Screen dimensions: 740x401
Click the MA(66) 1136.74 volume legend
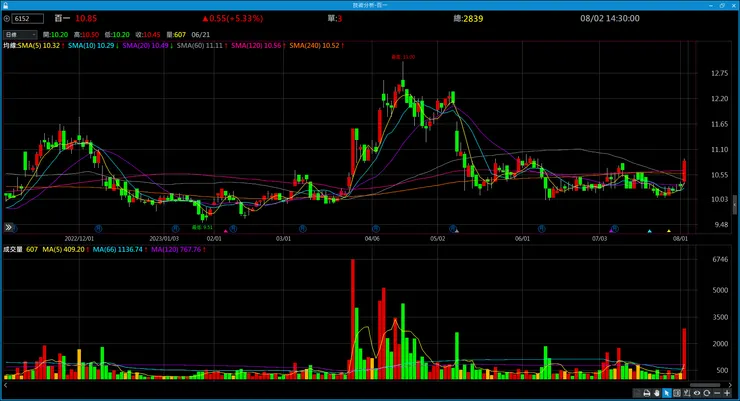(120, 249)
